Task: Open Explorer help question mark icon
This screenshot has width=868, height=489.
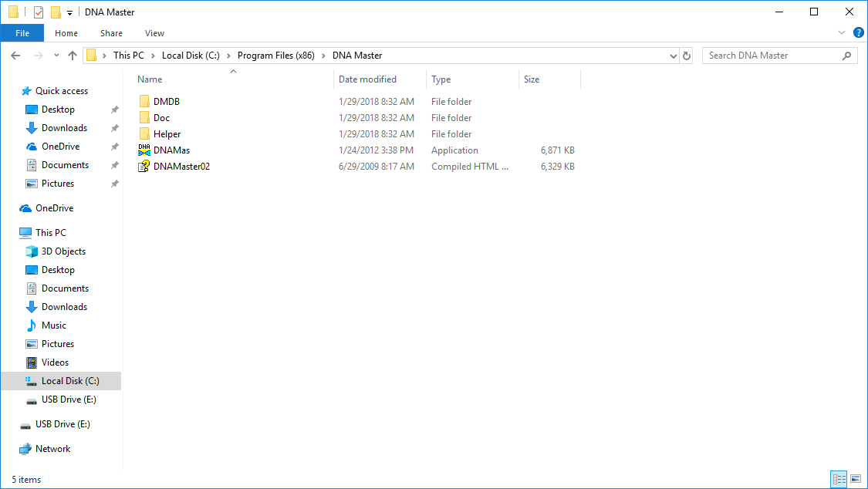Action: pos(859,32)
